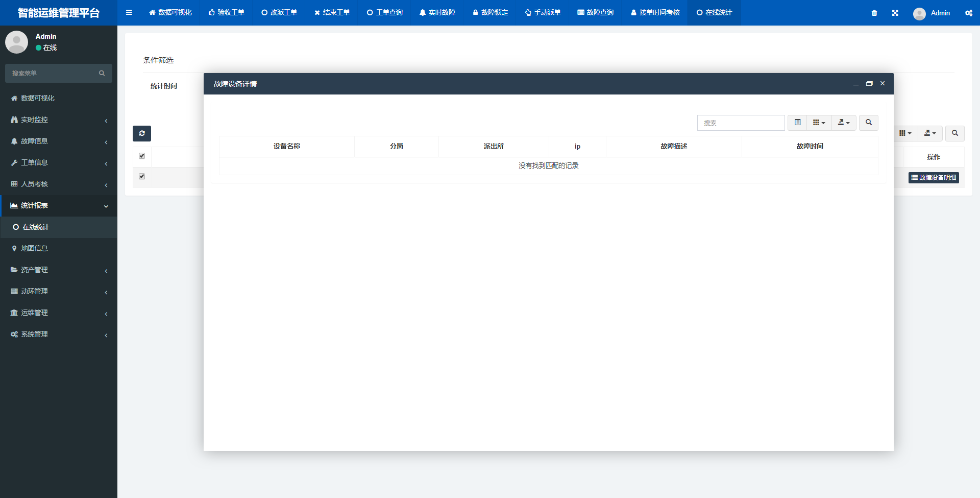
Task: Click the Admin profile picture in sidebar
Action: [x=16, y=42]
